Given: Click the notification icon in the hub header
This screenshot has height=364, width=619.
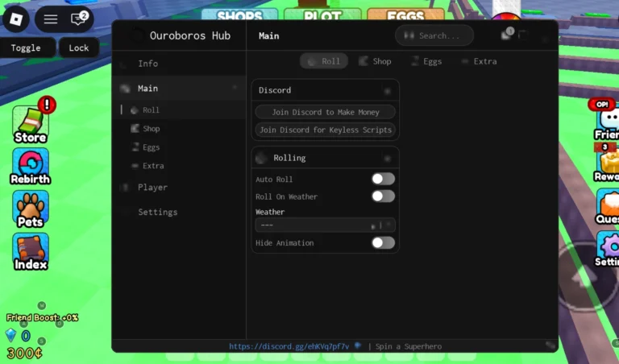Looking at the screenshot, I should point(507,35).
